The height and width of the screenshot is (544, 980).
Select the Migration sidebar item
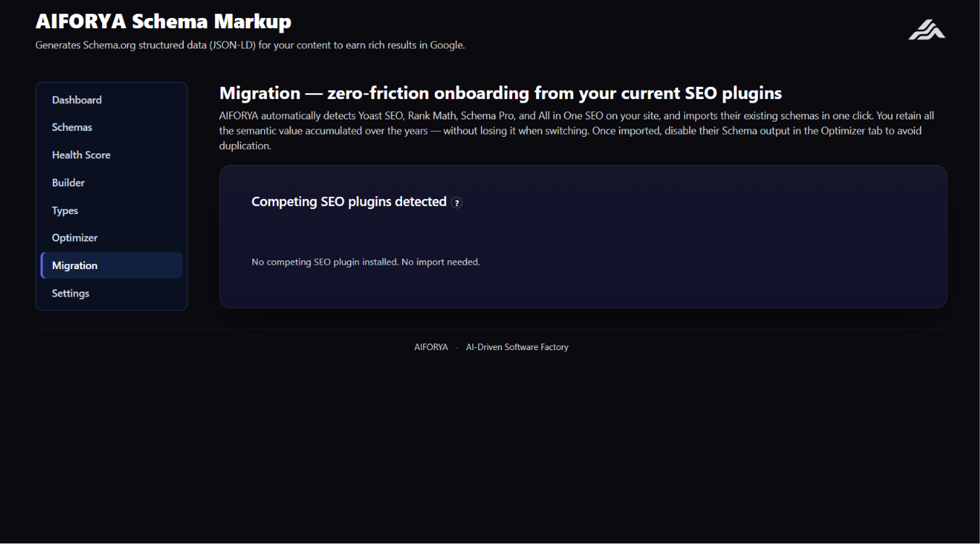(x=111, y=265)
